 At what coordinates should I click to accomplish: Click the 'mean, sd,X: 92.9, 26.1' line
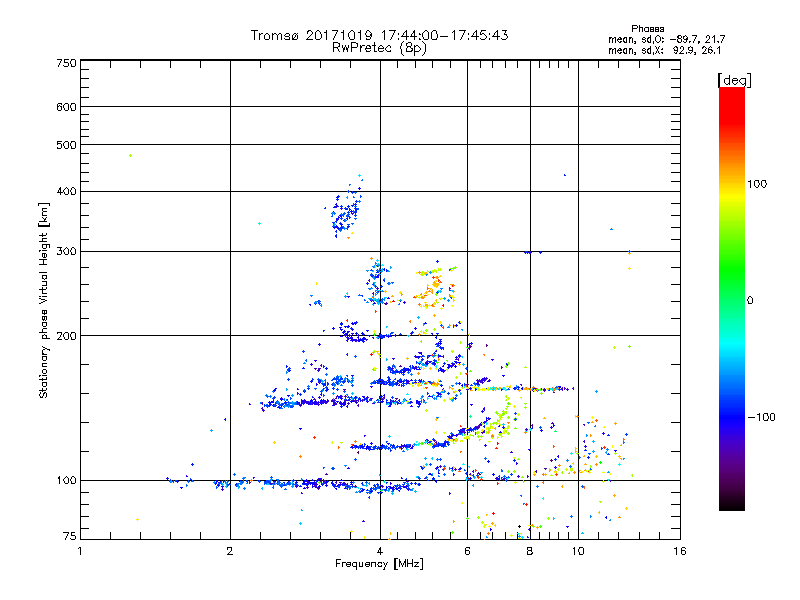[664, 50]
